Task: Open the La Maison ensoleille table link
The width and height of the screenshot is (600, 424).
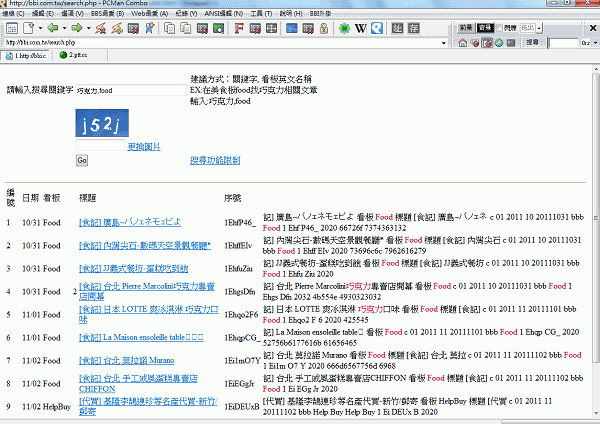Action: click(141, 337)
